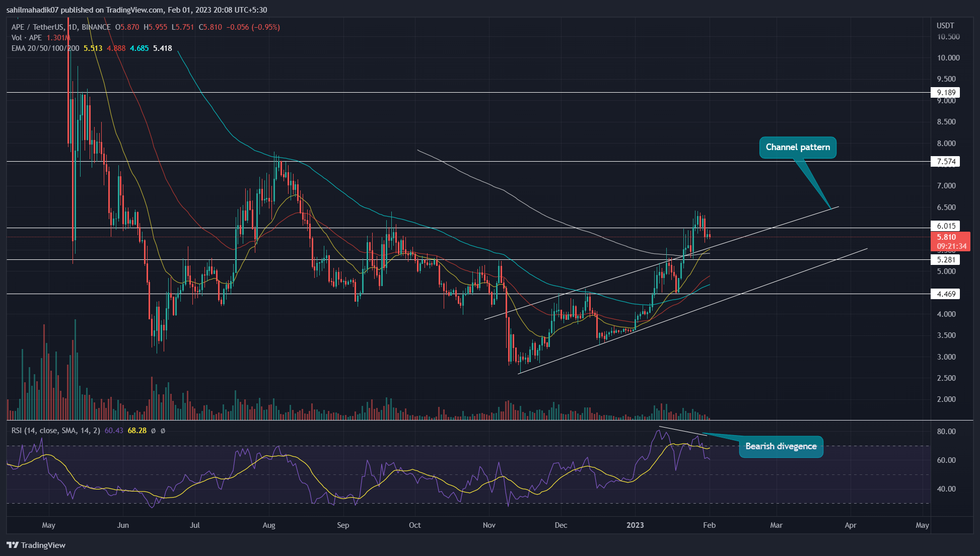Click the Aug label on time axis

tap(269, 525)
